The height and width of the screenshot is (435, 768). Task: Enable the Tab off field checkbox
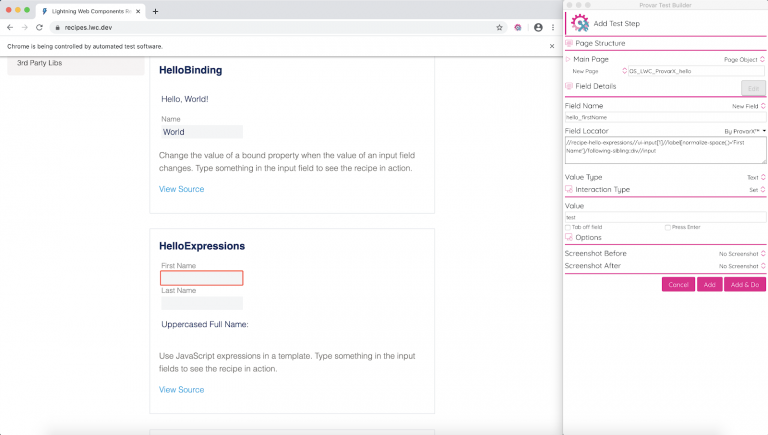tap(568, 227)
